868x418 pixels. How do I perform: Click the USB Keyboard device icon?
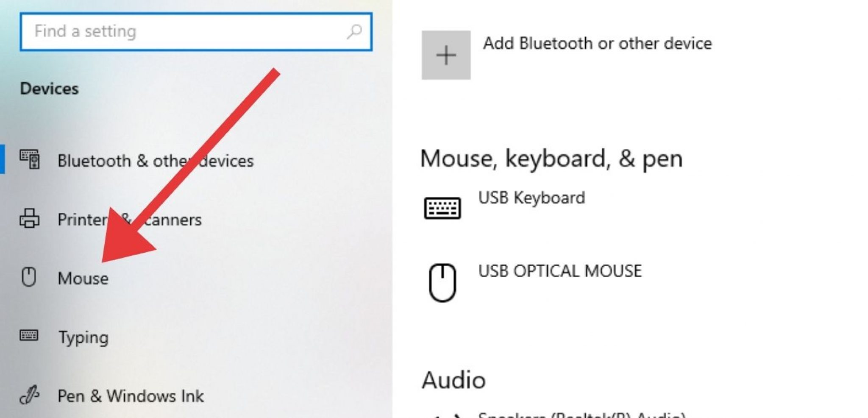tap(442, 207)
